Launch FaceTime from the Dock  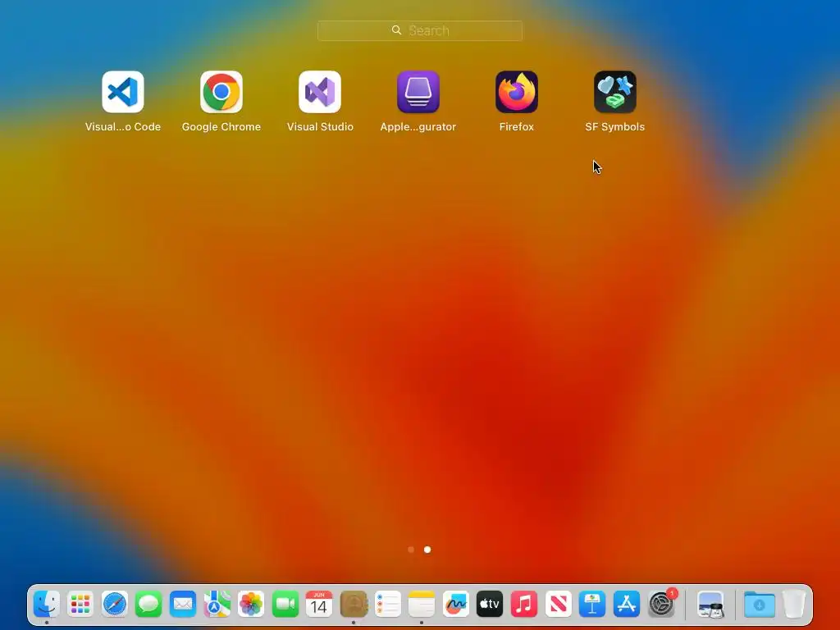point(285,605)
